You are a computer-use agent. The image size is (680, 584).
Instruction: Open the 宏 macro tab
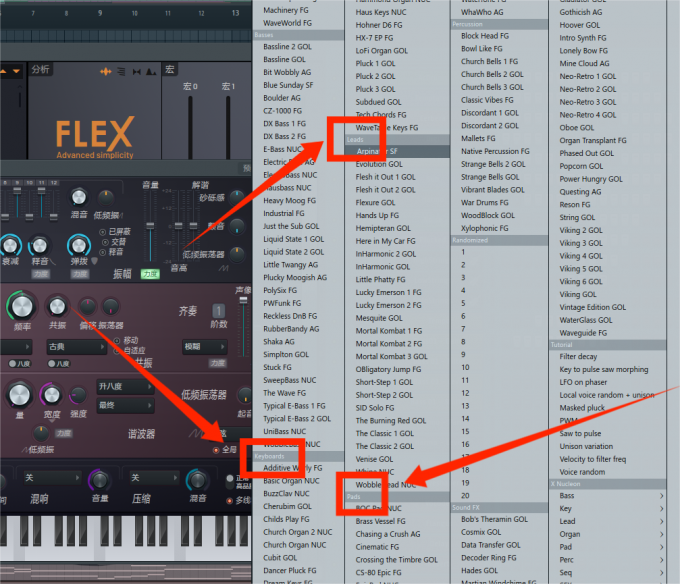coord(170,69)
